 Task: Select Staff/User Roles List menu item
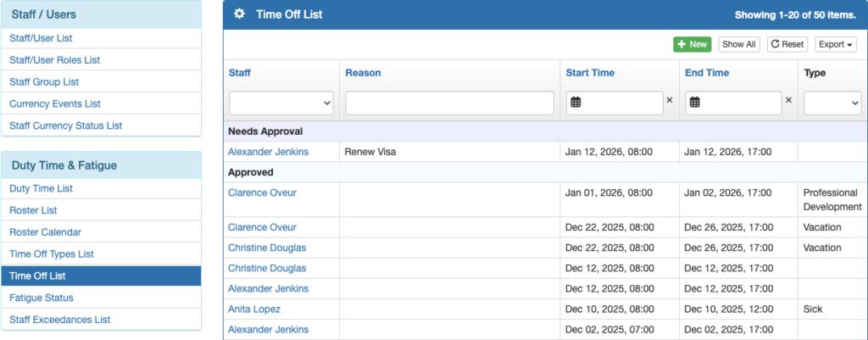coord(54,60)
